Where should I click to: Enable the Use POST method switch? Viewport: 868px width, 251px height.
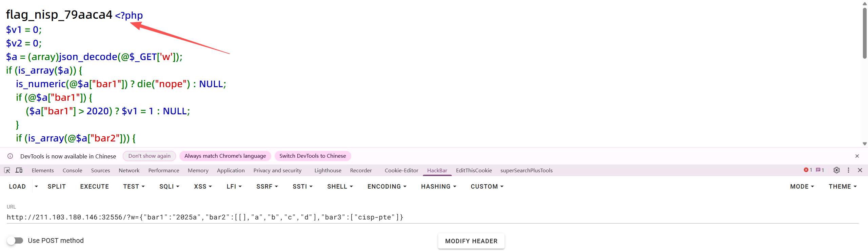[15, 240]
